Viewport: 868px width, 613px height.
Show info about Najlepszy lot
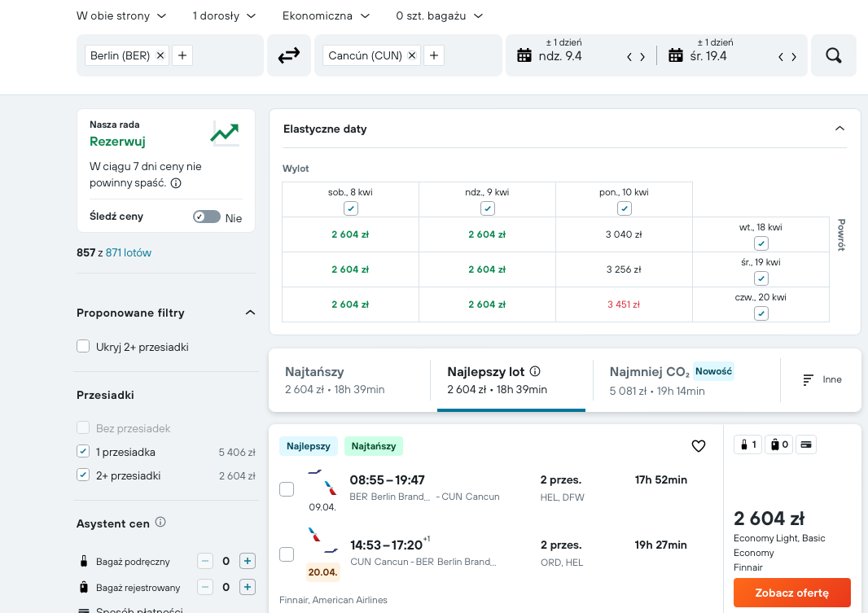pos(535,372)
